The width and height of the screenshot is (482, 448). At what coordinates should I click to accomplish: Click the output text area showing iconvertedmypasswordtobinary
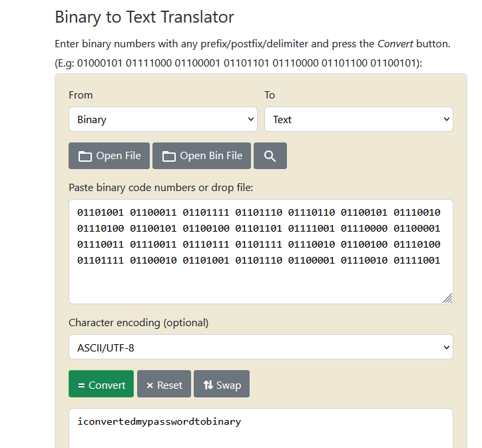(261, 428)
